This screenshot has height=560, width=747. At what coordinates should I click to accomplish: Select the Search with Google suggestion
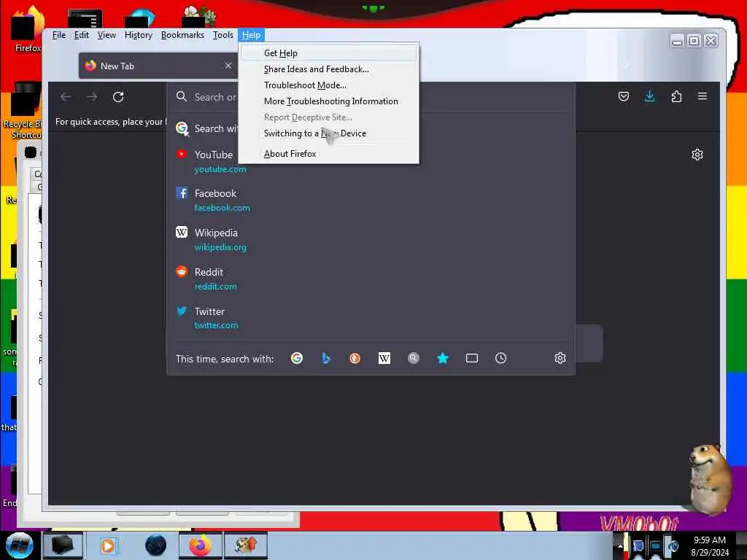371,128
